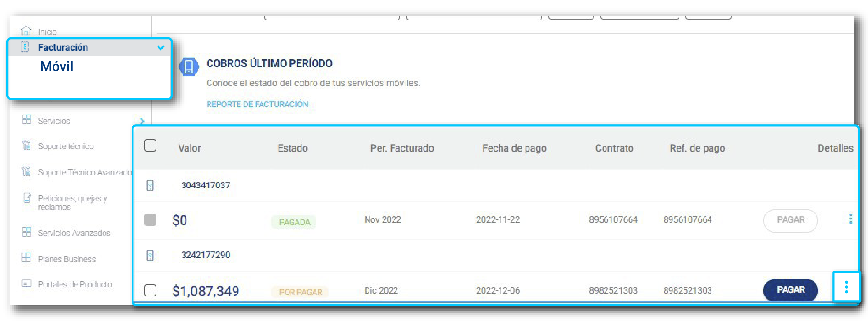Open options menu for the $1,087,349 row

coord(846,287)
